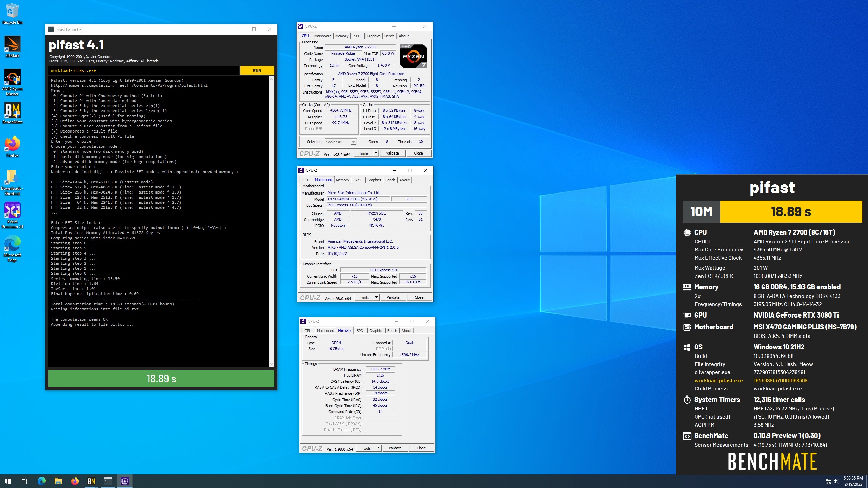Click Tools in the bottom CPU-Z window
Image resolution: width=868 pixels, height=488 pixels.
[x=366, y=448]
